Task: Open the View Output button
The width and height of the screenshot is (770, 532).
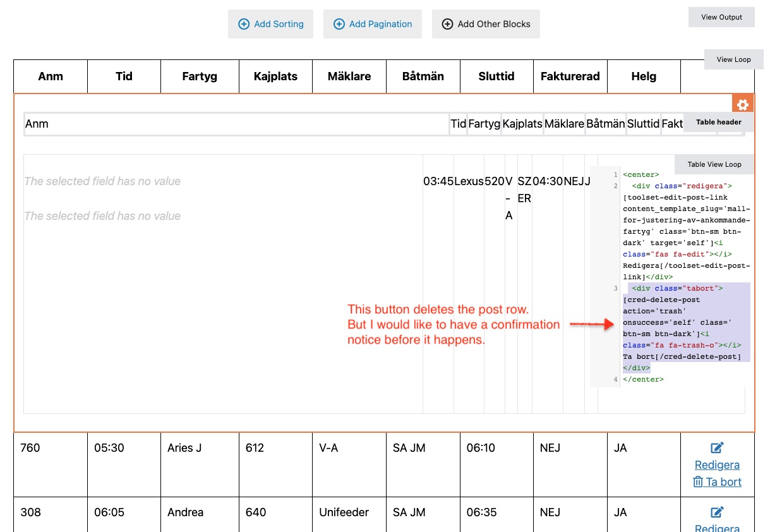Action: (x=721, y=17)
